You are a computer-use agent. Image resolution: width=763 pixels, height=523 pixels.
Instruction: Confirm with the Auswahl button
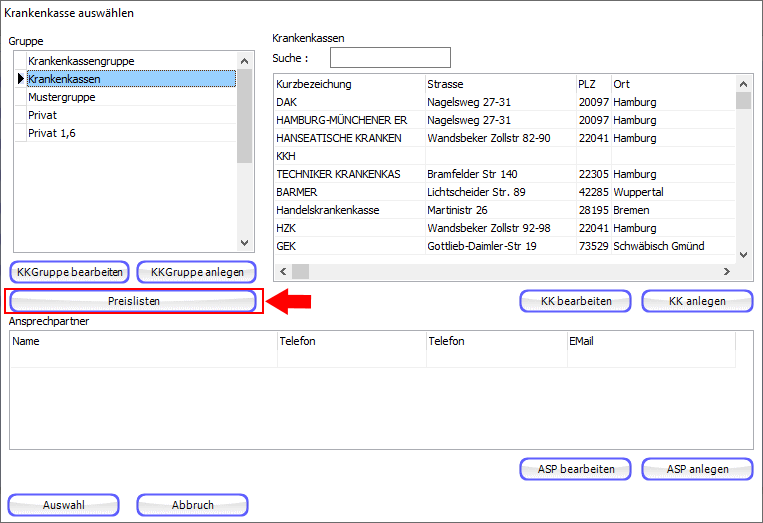64,505
